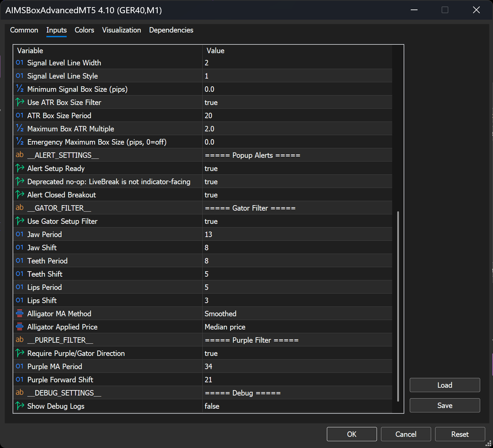Toggle the Use Gator Setup Filter true value

(x=297, y=221)
